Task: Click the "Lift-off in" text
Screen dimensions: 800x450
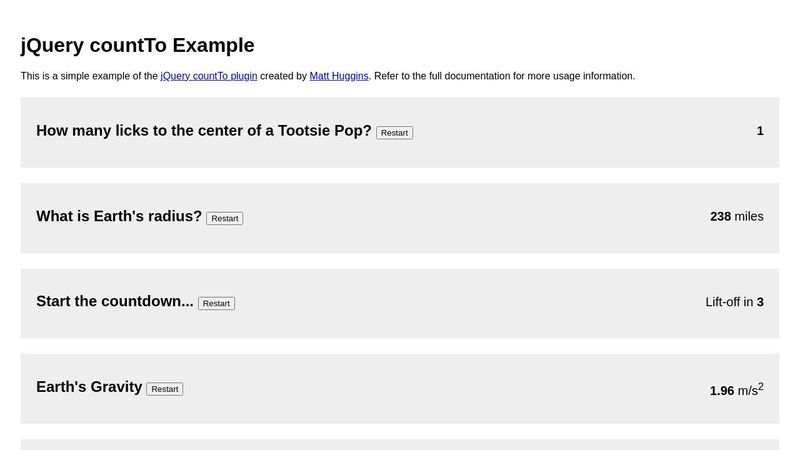Action: click(729, 302)
